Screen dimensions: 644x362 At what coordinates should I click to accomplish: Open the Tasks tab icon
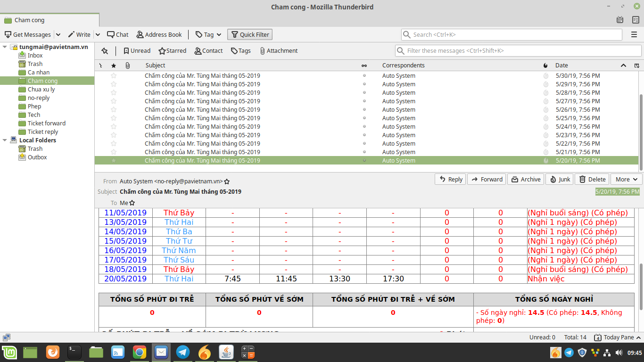(x=636, y=20)
